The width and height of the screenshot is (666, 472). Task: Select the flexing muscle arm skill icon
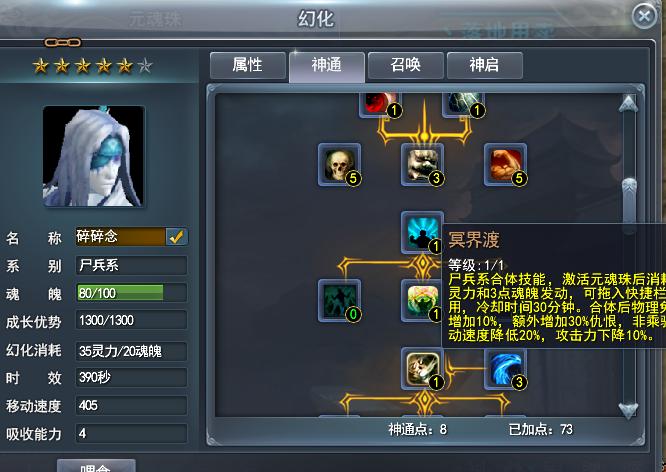pos(505,165)
